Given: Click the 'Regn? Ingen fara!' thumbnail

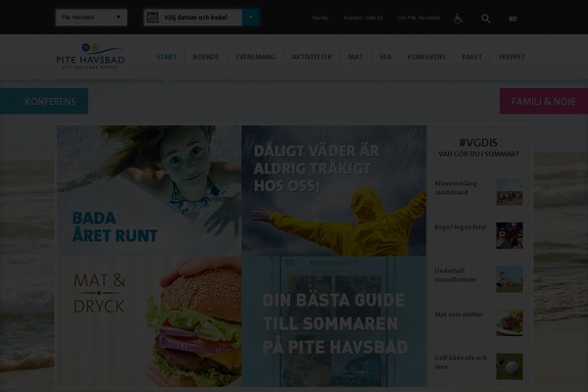Looking at the screenshot, I should click(510, 235).
